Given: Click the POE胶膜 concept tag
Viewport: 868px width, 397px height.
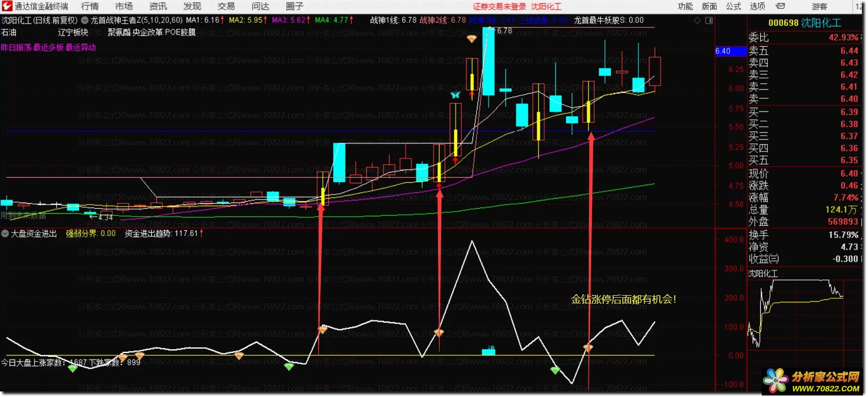Looking at the screenshot, I should [180, 32].
